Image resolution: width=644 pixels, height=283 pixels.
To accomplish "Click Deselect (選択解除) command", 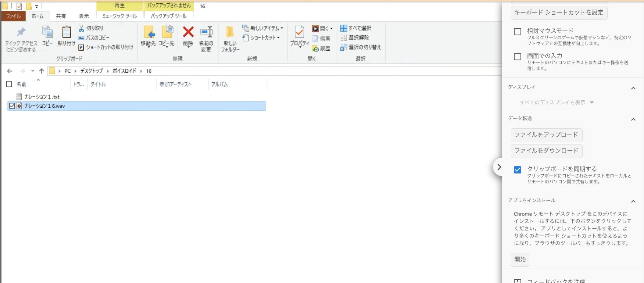I will (x=355, y=37).
